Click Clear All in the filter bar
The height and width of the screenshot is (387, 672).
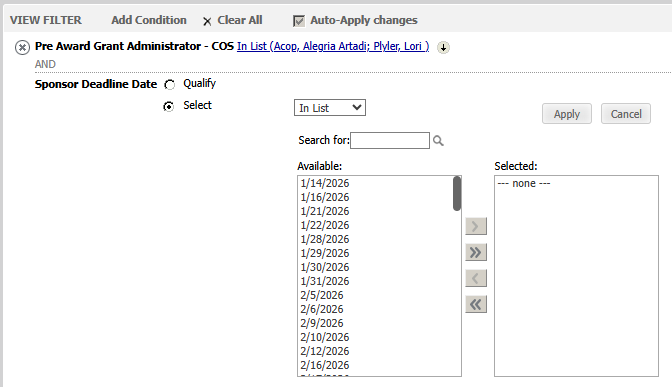click(240, 20)
